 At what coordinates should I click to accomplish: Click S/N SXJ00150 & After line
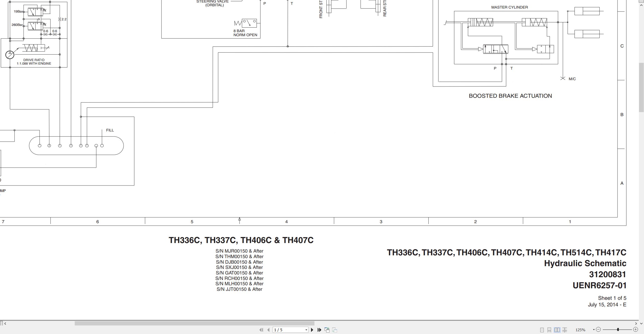pos(239,267)
